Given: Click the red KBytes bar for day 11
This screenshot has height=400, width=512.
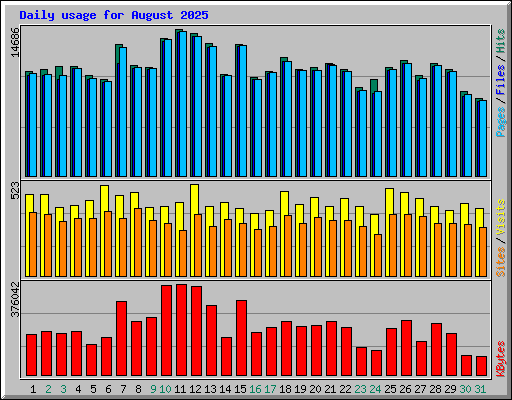Looking at the screenshot, I should click(x=182, y=330).
